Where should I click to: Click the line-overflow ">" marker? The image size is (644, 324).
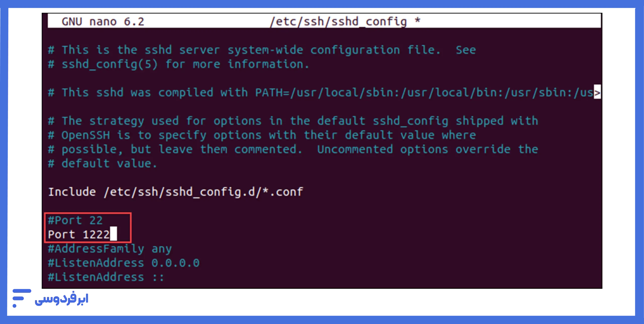[597, 92]
